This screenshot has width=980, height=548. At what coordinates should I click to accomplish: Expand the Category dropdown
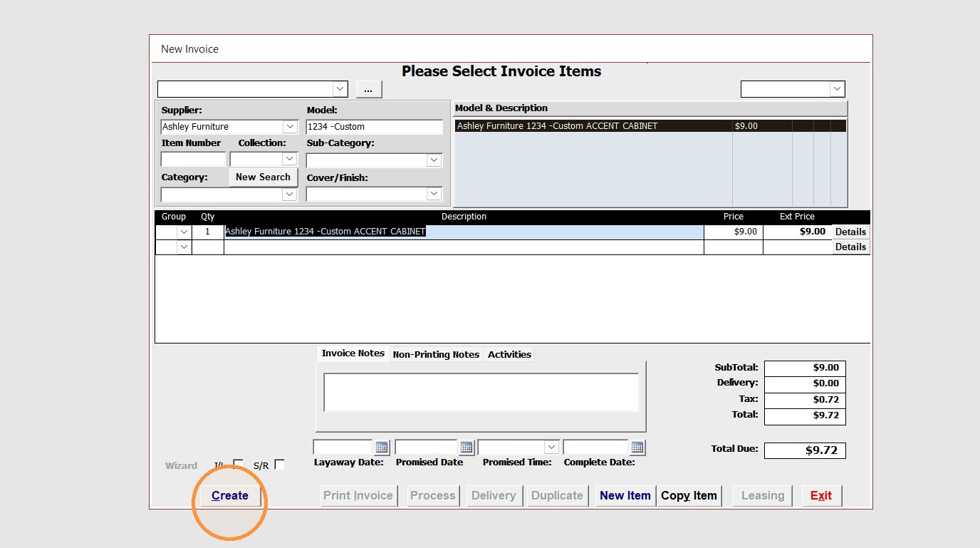point(290,194)
